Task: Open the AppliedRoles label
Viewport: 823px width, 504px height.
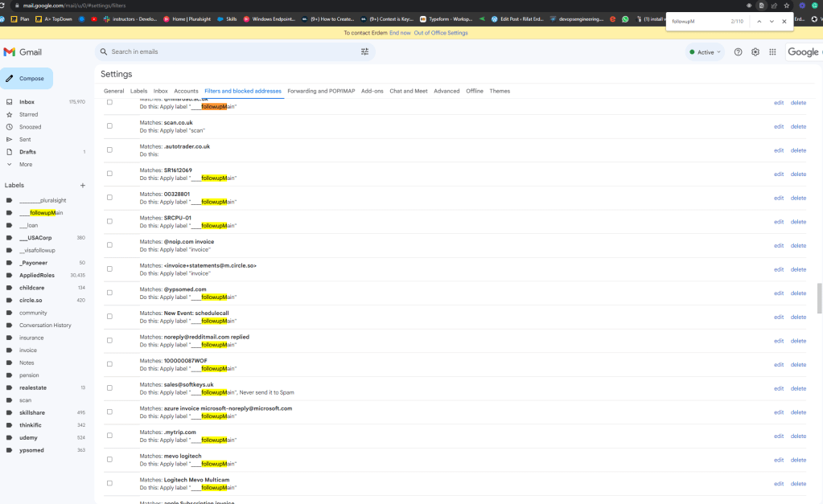Action: pyautogui.click(x=37, y=276)
